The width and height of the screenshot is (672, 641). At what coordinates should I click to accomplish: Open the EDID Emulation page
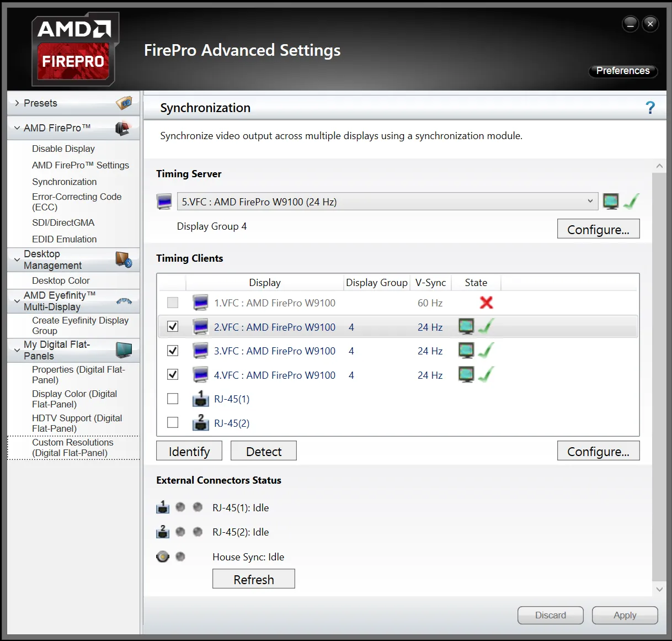(64, 239)
